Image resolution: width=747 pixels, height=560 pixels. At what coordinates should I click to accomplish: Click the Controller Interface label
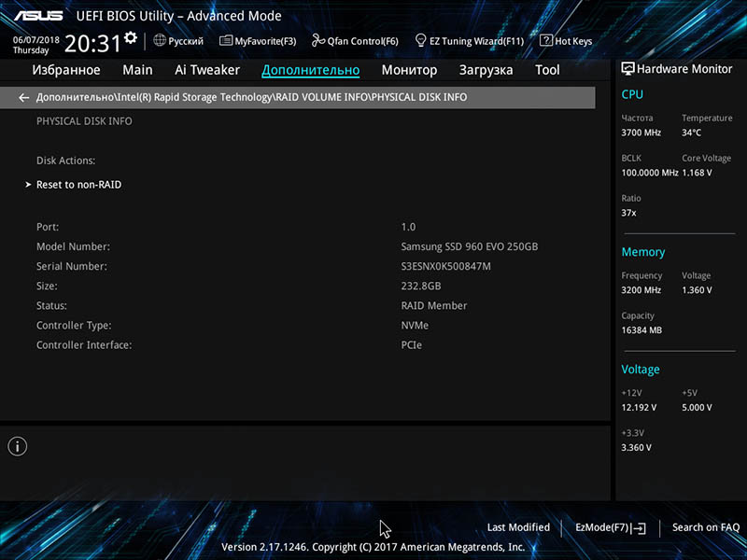coord(84,345)
